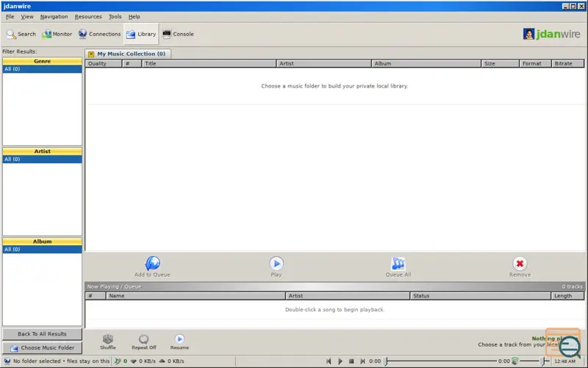
Task: Select All (0) under Artist filter
Action: click(42, 159)
